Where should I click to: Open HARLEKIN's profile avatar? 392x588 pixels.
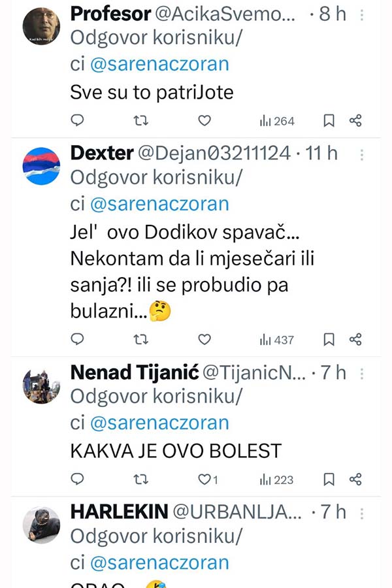pos(41,524)
